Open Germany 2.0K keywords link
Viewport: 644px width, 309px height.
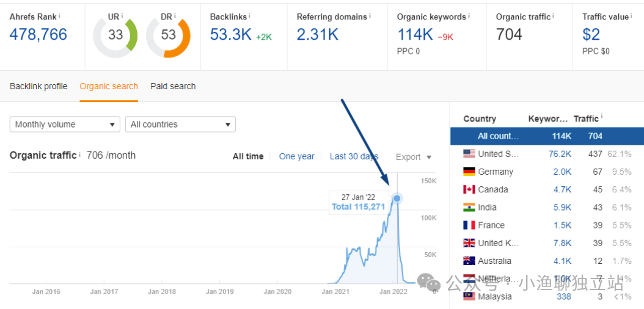[562, 172]
